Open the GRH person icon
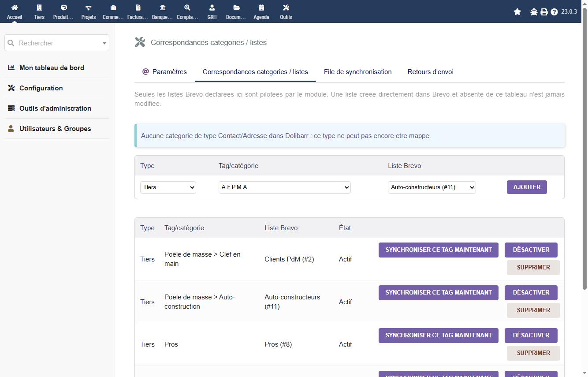The image size is (588, 377). [x=212, y=7]
